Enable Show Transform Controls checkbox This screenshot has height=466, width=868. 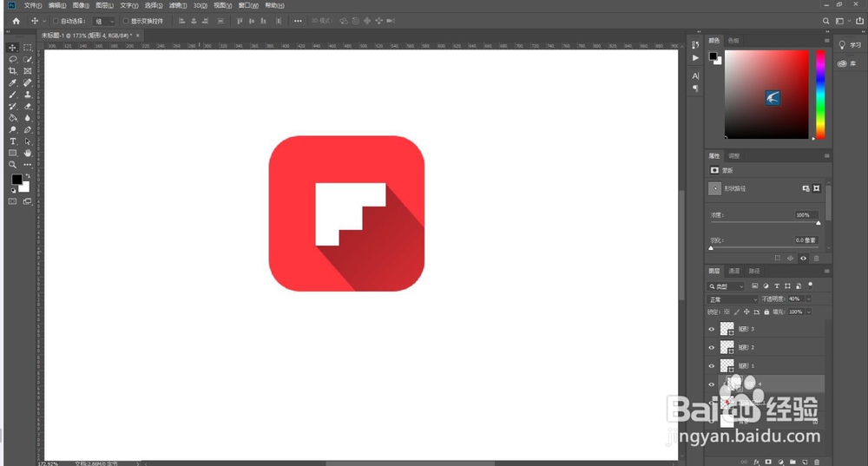click(126, 21)
